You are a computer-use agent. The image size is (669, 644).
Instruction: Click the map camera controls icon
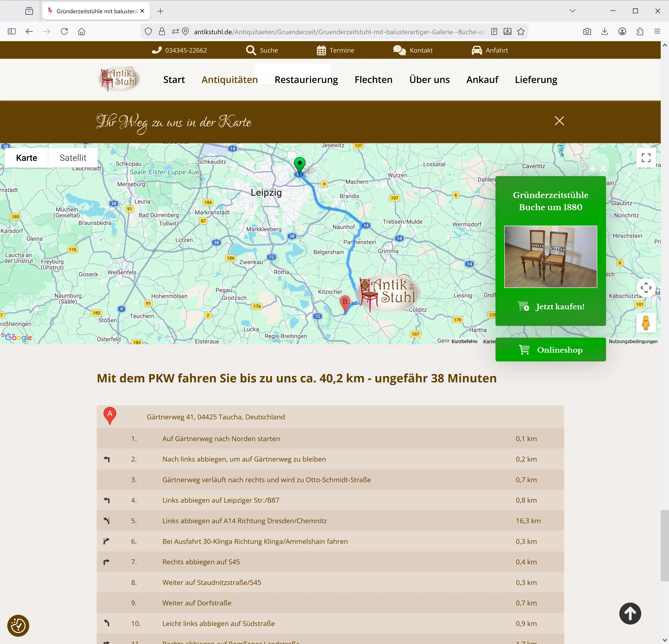click(646, 288)
